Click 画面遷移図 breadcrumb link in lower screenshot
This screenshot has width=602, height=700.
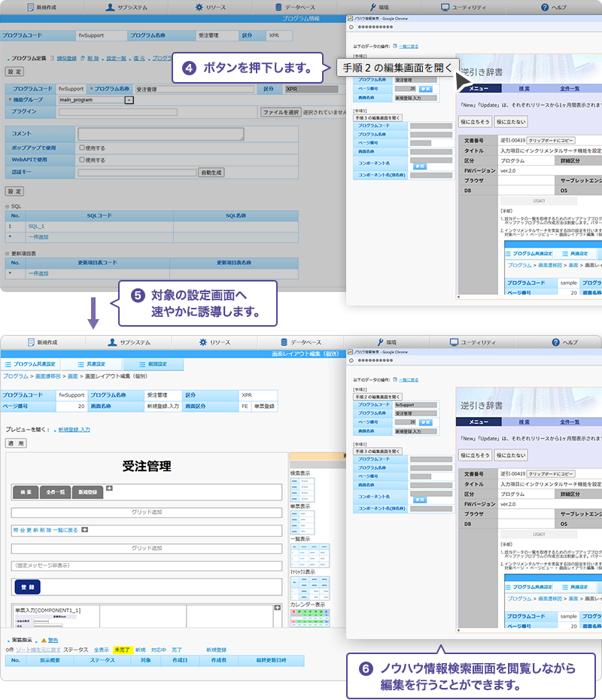[x=47, y=376]
